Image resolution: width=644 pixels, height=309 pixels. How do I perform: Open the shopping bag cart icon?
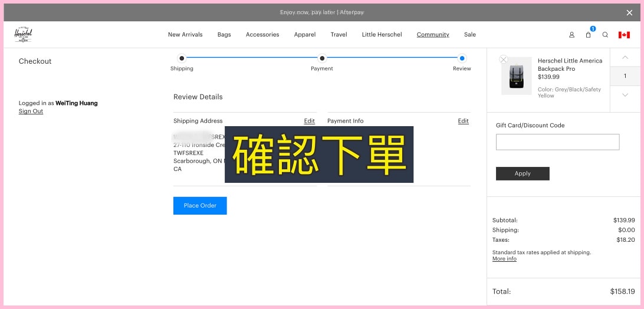(x=588, y=35)
